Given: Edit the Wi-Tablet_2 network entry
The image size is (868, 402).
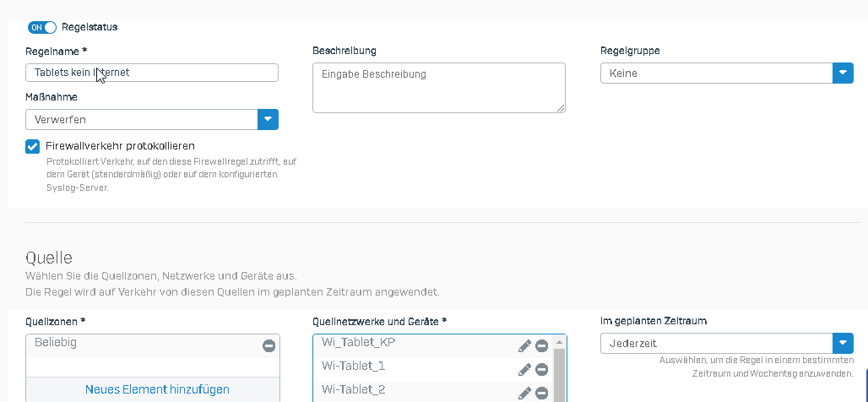Looking at the screenshot, I should tap(524, 392).
